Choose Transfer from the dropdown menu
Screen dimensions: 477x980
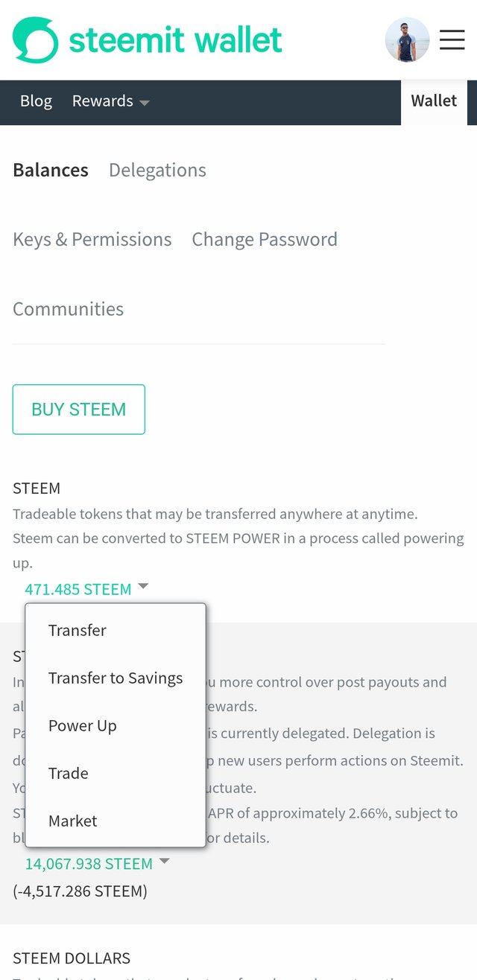click(78, 630)
